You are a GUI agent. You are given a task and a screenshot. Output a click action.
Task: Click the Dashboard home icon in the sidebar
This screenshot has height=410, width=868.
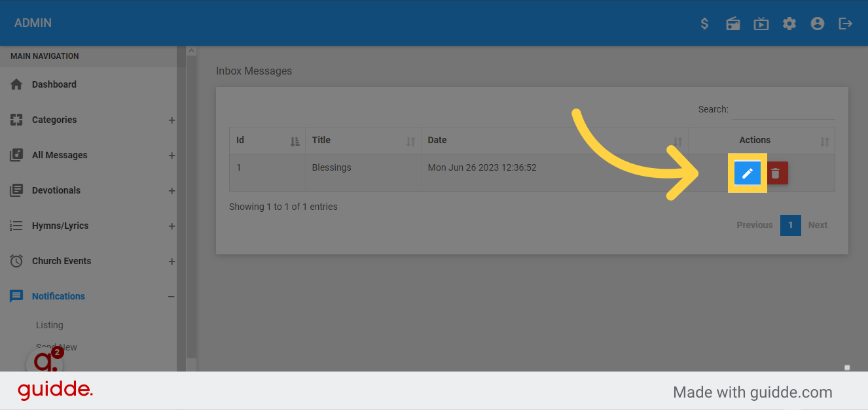(16, 84)
